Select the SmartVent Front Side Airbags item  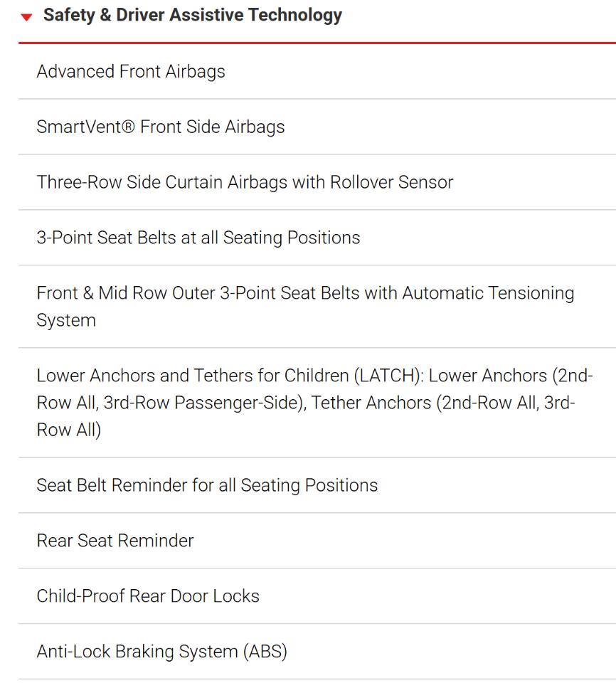[x=317, y=127]
